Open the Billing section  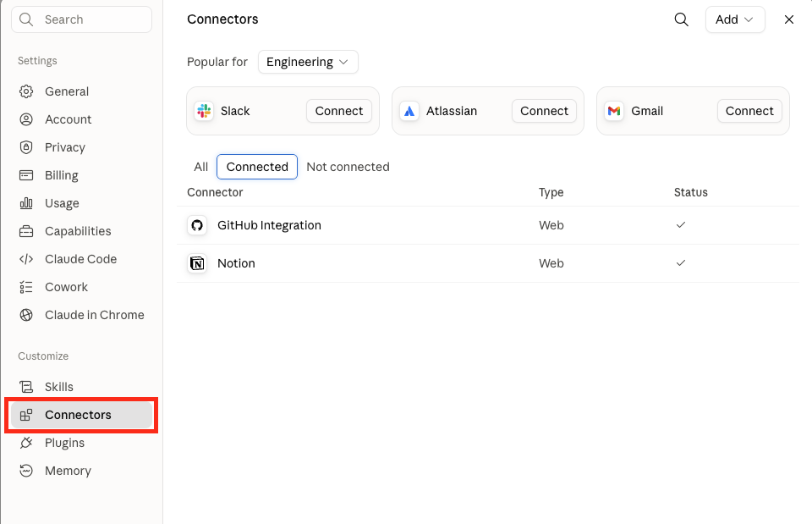tap(81, 176)
